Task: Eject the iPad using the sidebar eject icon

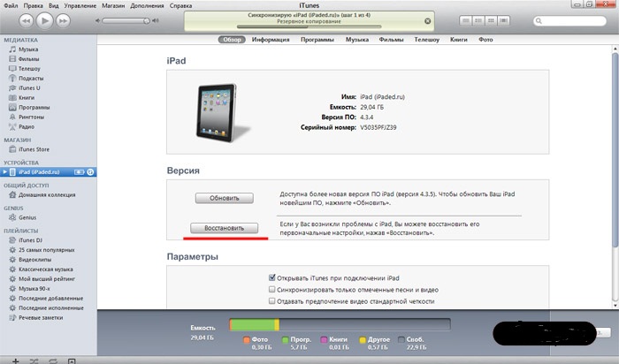Action: tap(91, 171)
